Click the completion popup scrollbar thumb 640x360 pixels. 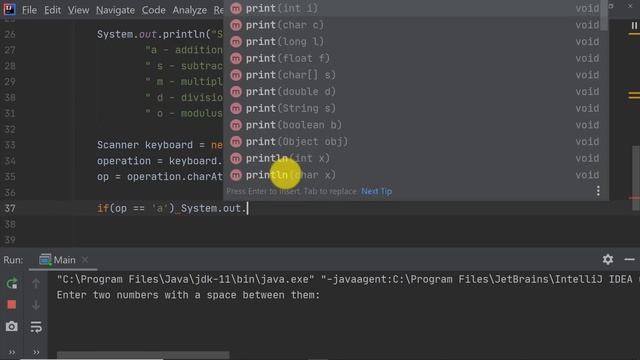[604, 16]
